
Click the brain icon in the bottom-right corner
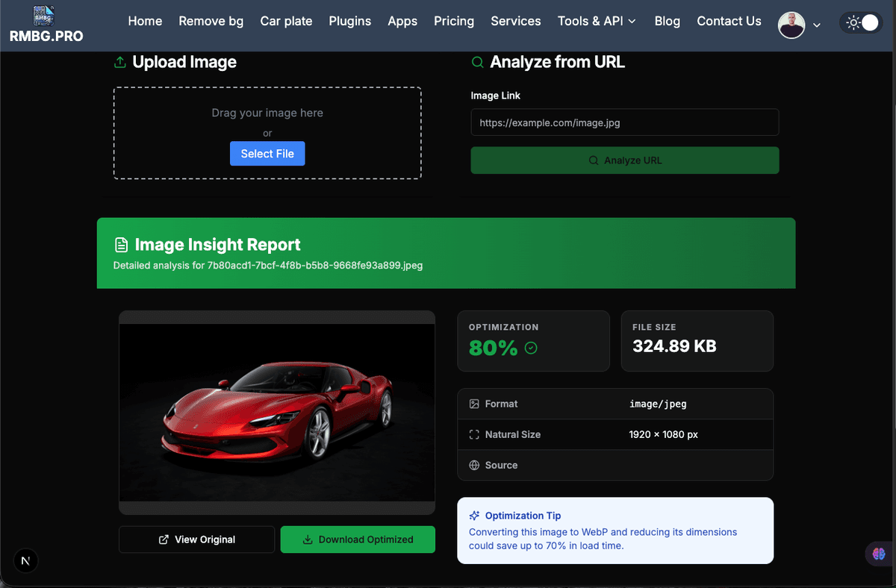click(878, 554)
